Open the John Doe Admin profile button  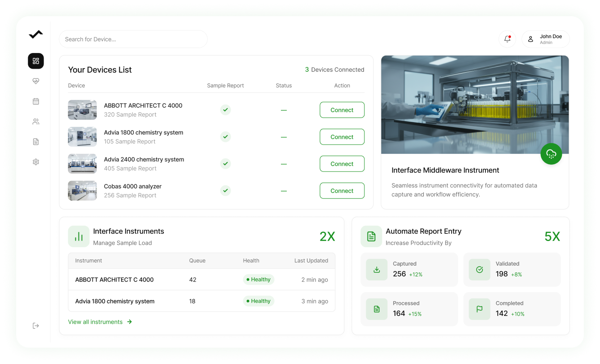point(546,39)
